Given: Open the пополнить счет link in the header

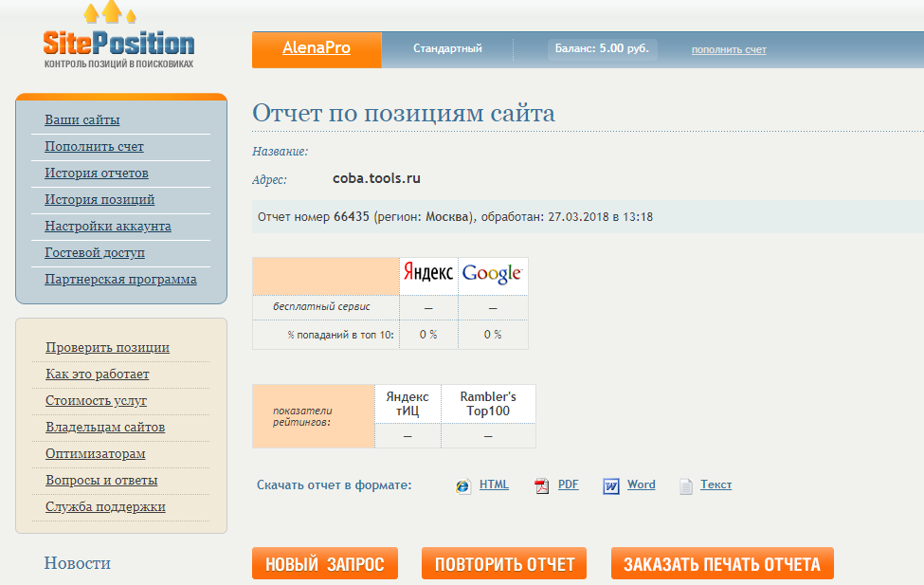Looking at the screenshot, I should coord(729,49).
